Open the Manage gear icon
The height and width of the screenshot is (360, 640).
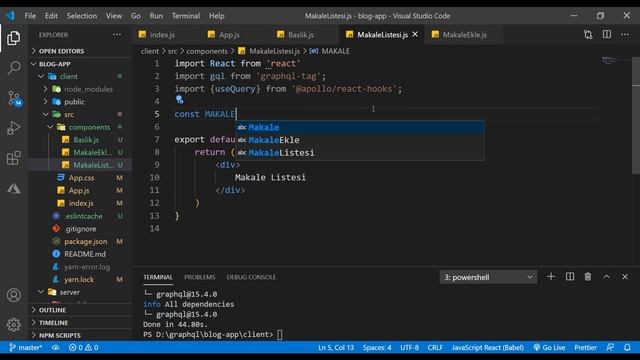click(x=13, y=324)
